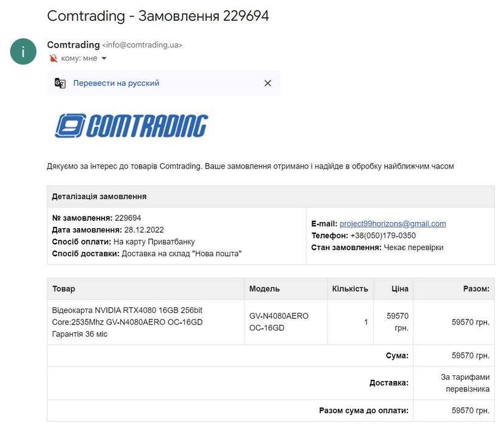Open the project99horizons@gmail.com email link
Image resolution: width=504 pixels, height=426 pixels.
point(393,223)
